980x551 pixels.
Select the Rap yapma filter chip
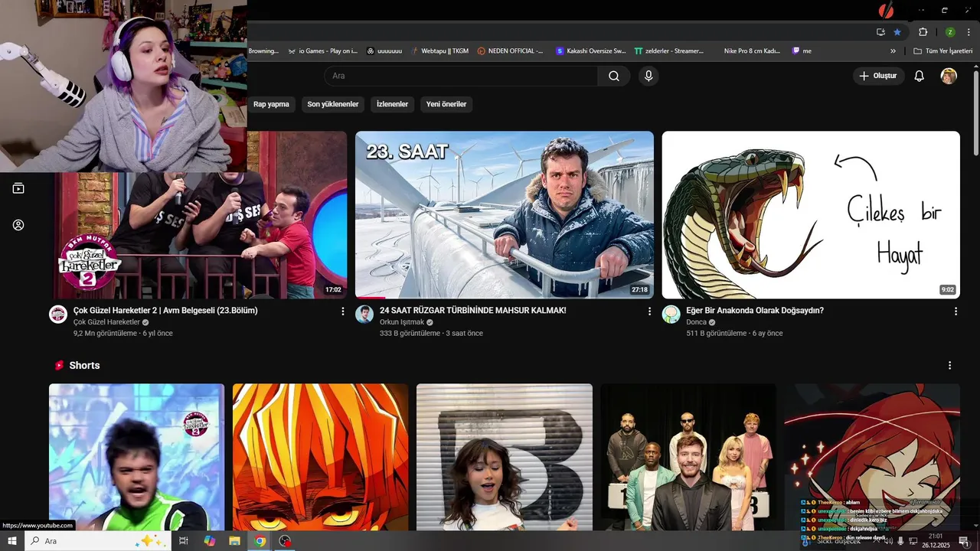(x=271, y=104)
